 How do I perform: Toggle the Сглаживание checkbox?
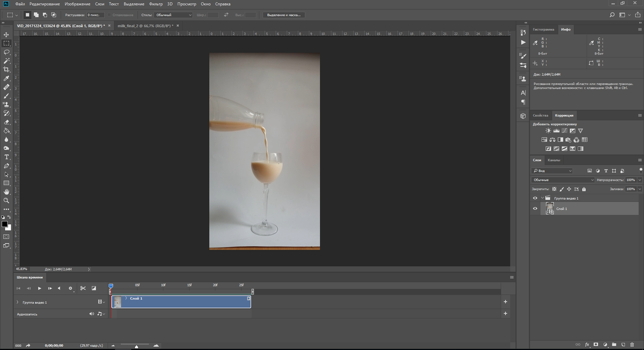(109, 15)
